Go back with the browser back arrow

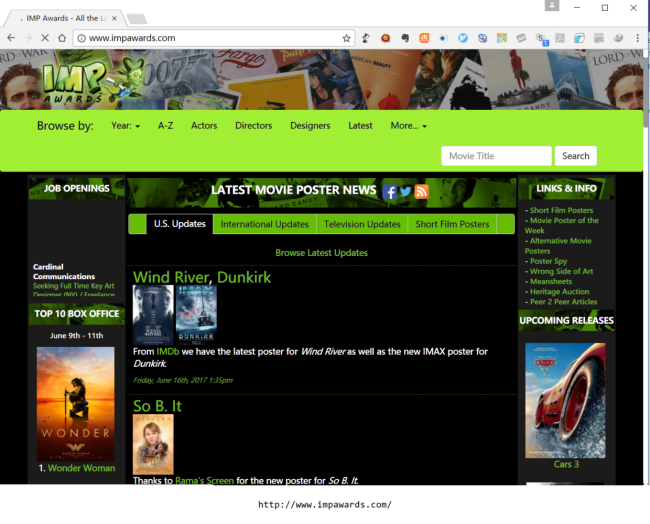click(11, 38)
